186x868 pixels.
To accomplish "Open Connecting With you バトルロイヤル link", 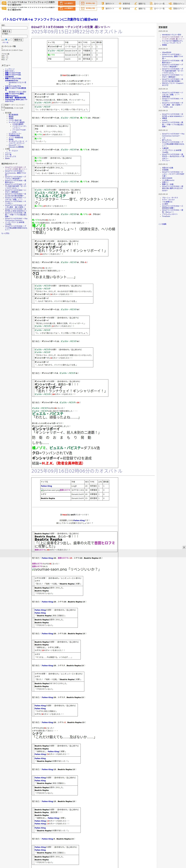I will 16,100.
